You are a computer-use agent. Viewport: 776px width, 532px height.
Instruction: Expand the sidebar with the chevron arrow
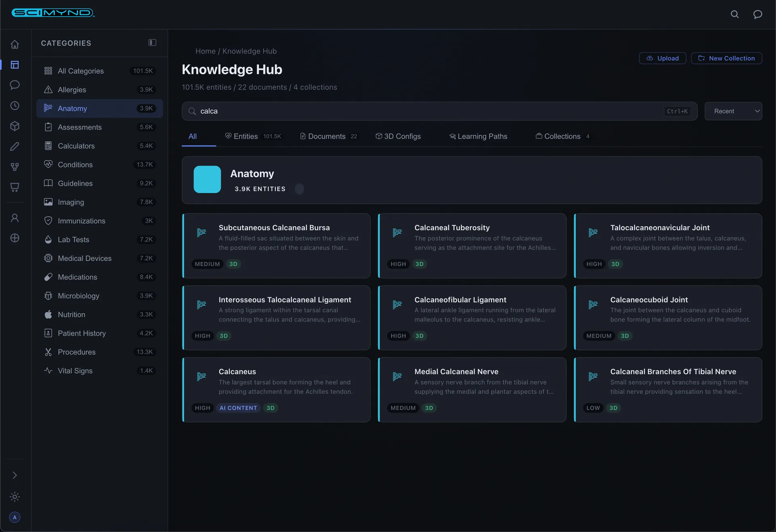15,475
